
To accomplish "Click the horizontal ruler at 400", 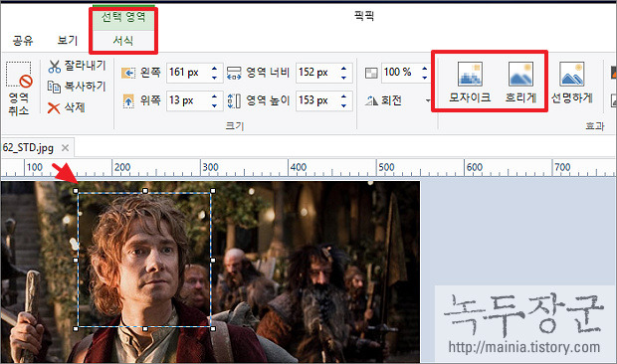I will [x=298, y=167].
